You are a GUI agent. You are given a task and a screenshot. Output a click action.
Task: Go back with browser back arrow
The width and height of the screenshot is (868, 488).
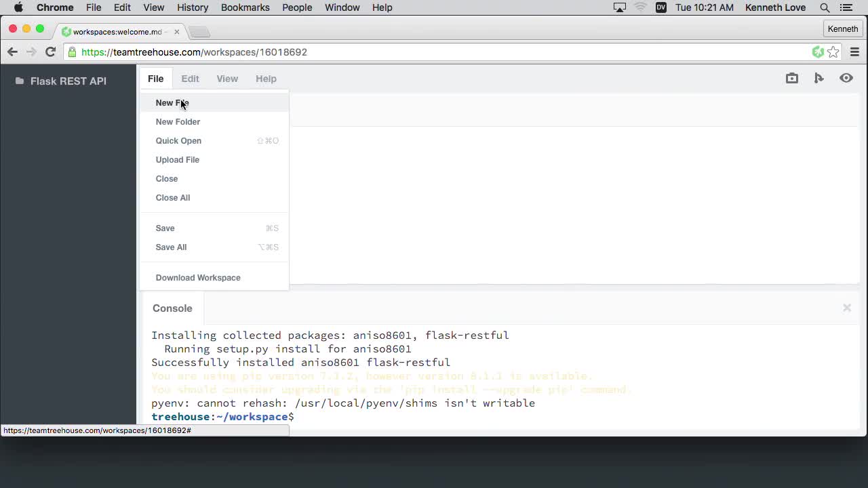click(x=12, y=52)
